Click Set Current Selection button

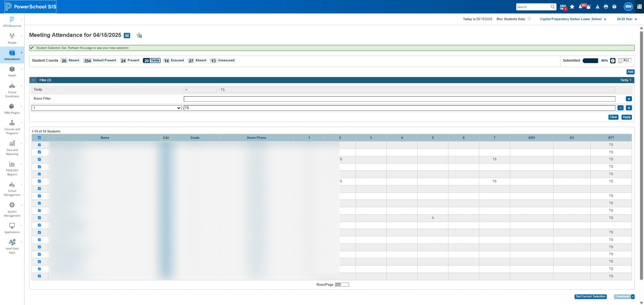590,297
